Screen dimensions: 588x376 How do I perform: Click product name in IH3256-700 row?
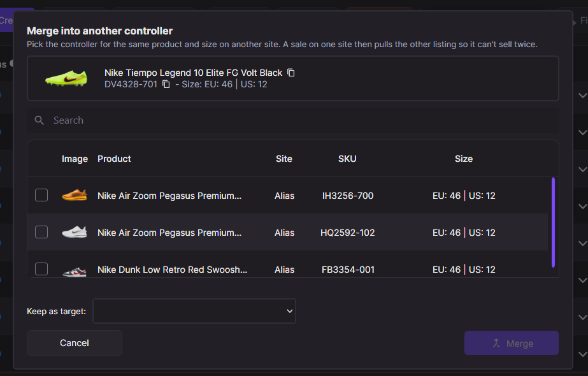pyautogui.click(x=169, y=196)
